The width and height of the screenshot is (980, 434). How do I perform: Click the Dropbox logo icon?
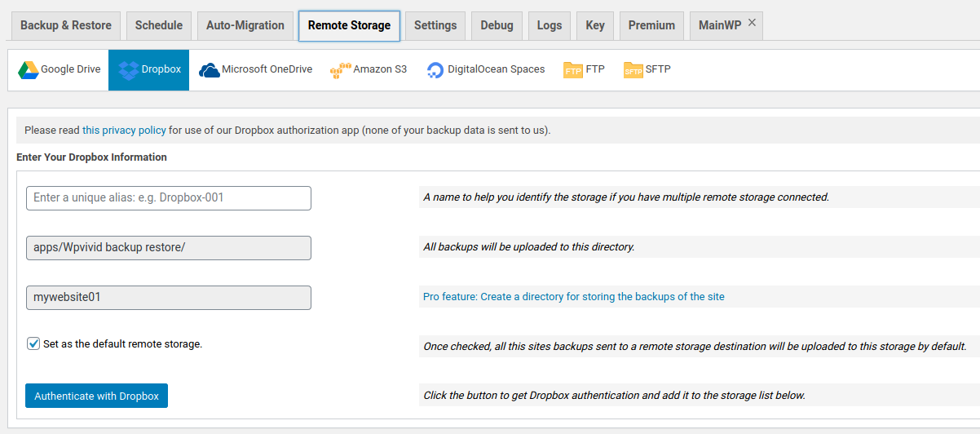[x=128, y=70]
